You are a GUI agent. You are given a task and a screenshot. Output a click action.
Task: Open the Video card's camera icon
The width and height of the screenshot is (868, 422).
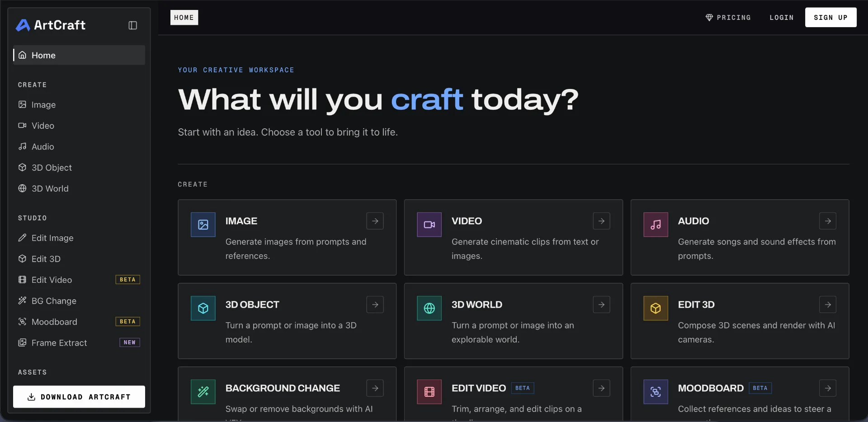pyautogui.click(x=429, y=225)
